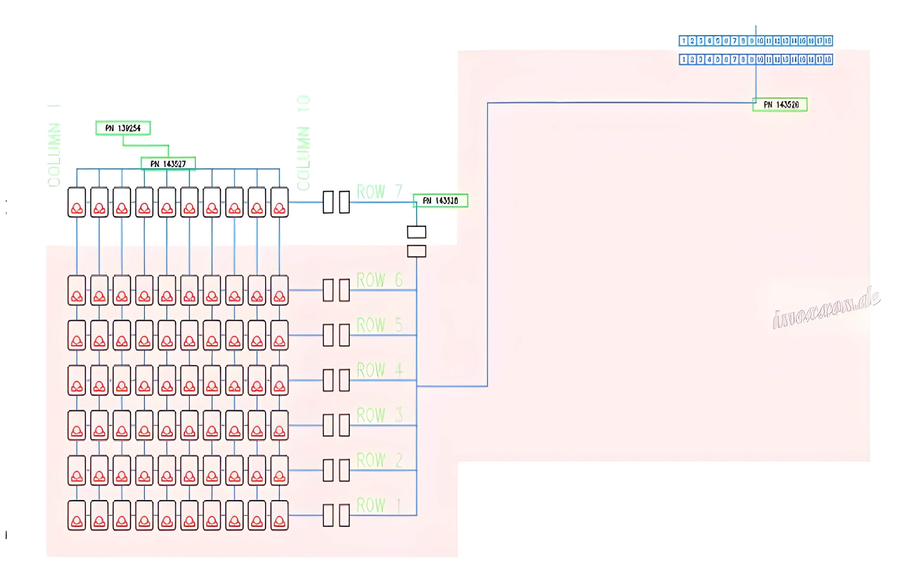Click the green PN box beside ROW 7
Image resolution: width=908 pixels, height=588 pixels.
[441, 200]
